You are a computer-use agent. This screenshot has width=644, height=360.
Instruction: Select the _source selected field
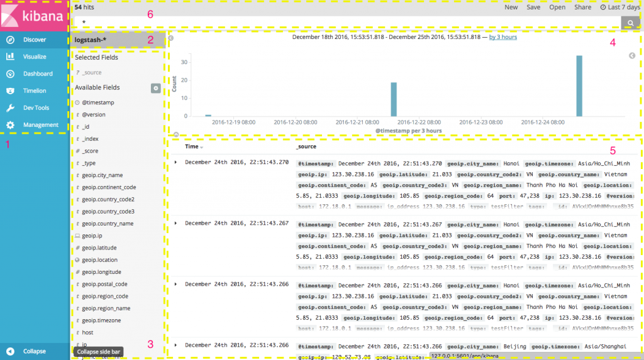[x=92, y=73]
